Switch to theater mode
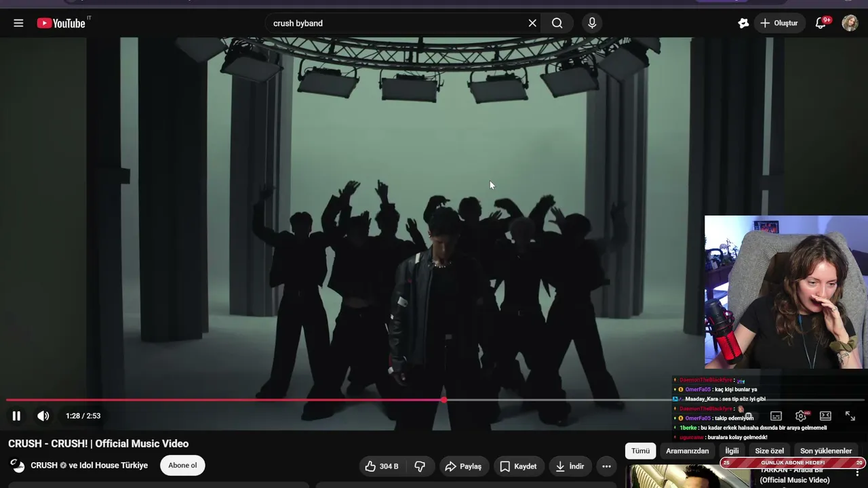This screenshot has width=868, height=488. pyautogui.click(x=825, y=416)
